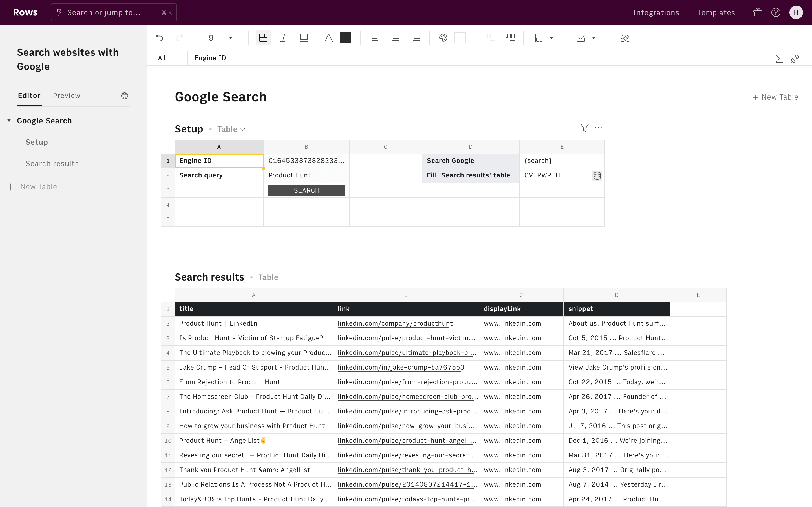Collapse the Google Search page tree
Image resolution: width=812 pixels, height=507 pixels.
point(9,121)
